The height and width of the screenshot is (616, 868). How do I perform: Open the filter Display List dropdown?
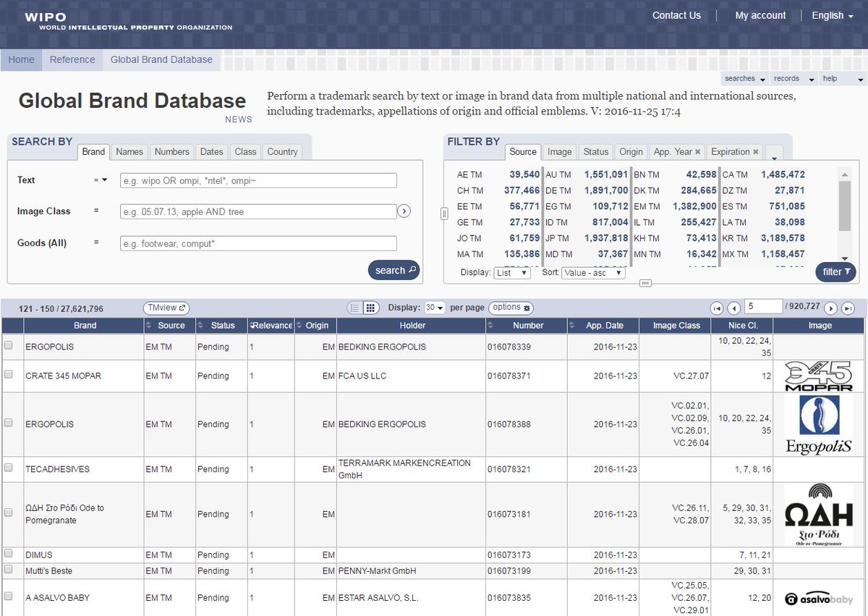[x=512, y=273]
